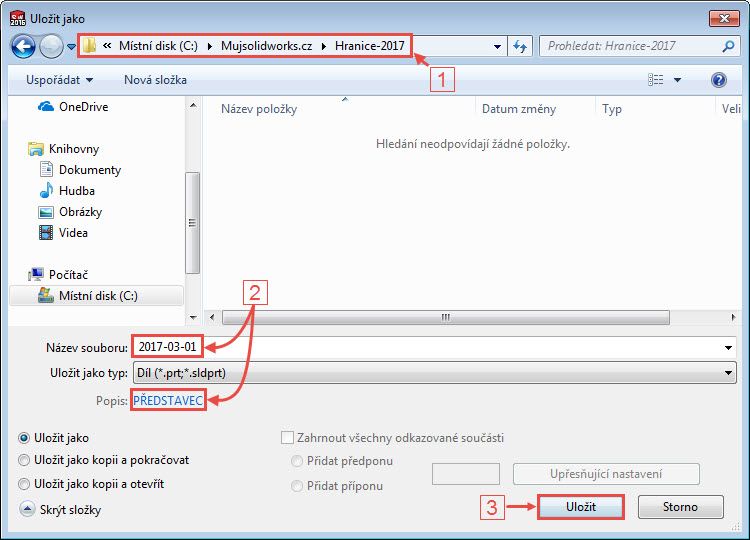Select the Uložit jako radio button
750x540 pixels.
tap(23, 438)
